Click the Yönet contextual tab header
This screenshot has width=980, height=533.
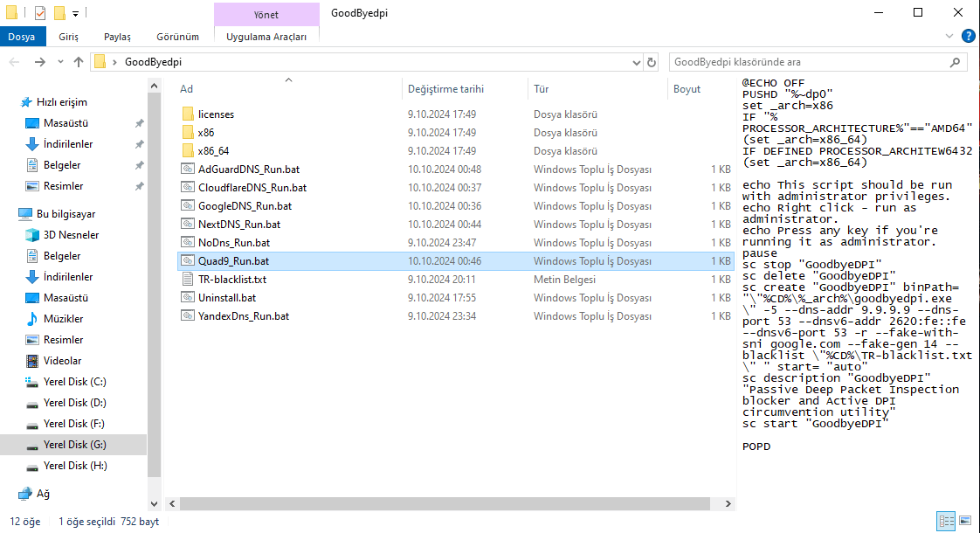tap(266, 14)
